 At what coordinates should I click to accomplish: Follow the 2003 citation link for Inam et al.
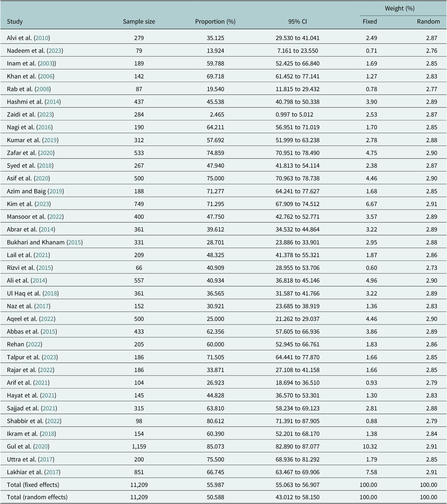46,64
